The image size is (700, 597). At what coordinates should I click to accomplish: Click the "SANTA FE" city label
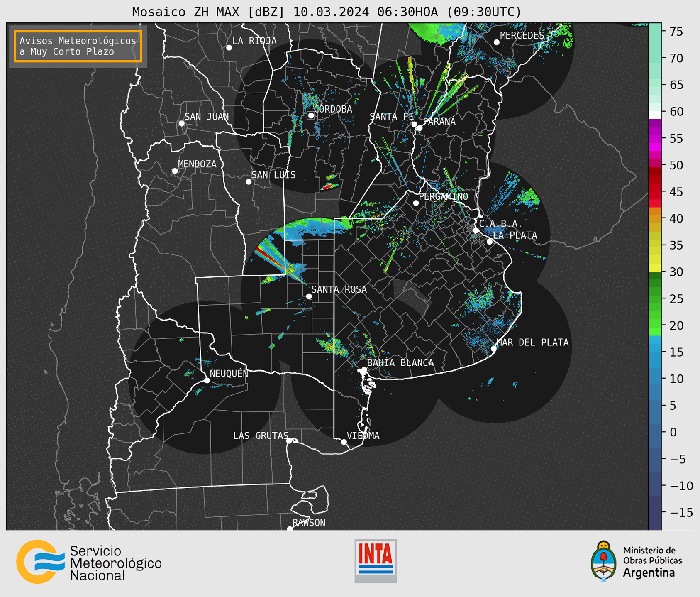point(392,117)
